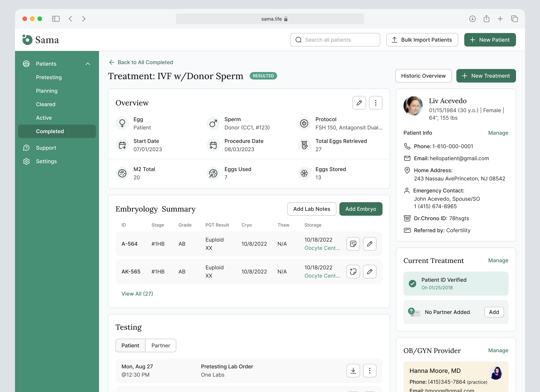
Task: View All (27) embryos
Action: coord(137,294)
